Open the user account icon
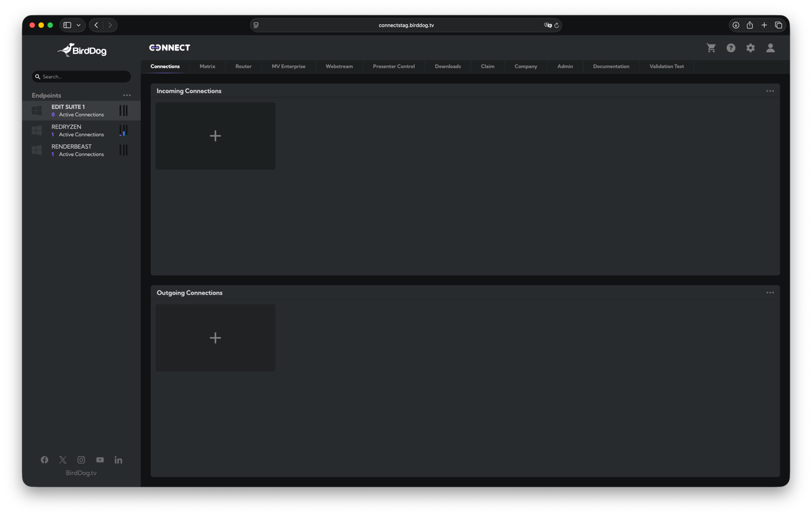This screenshot has width=812, height=516. point(770,48)
